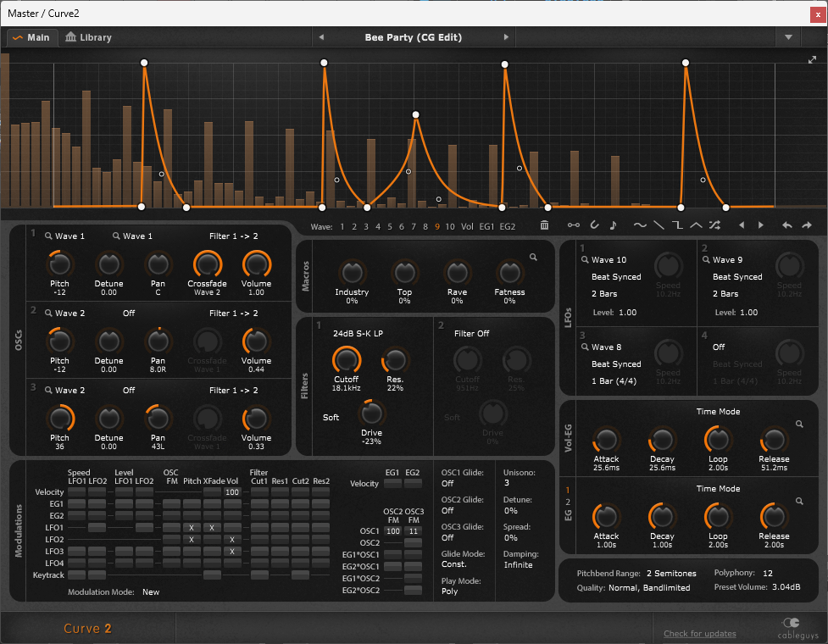Screen dimensions: 828x644
Task: Click the magnifier next to OSC 2 Wave 2
Action: coord(48,313)
